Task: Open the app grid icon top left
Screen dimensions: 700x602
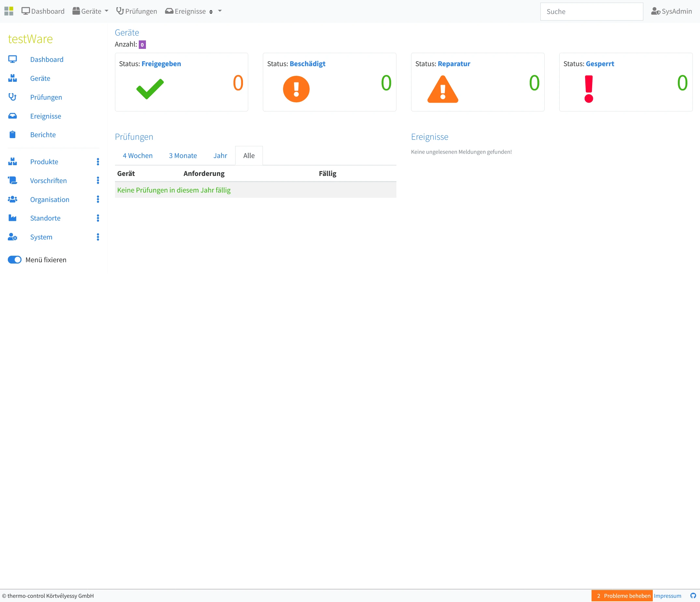Action: [x=9, y=11]
